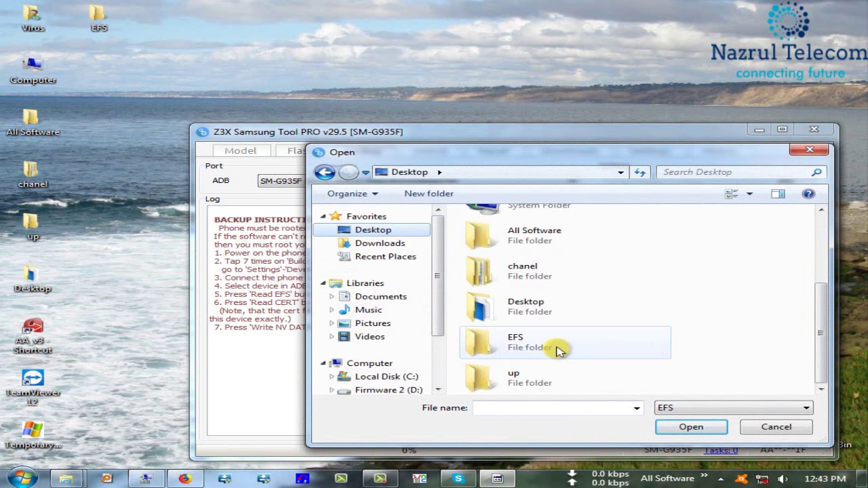Viewport: 868px width, 488px height.
Task: Click New folder in the toolbar
Action: [429, 194]
